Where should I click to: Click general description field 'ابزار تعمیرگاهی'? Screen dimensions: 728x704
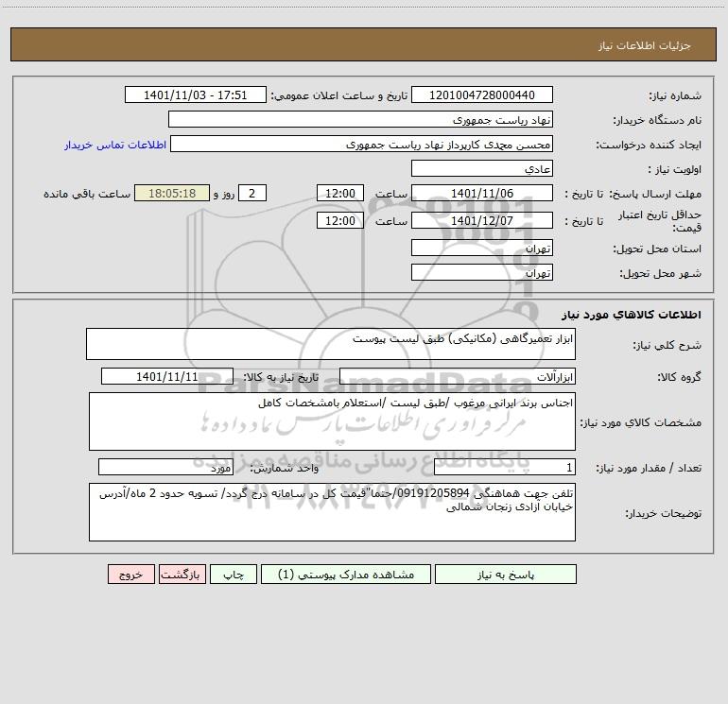331,344
